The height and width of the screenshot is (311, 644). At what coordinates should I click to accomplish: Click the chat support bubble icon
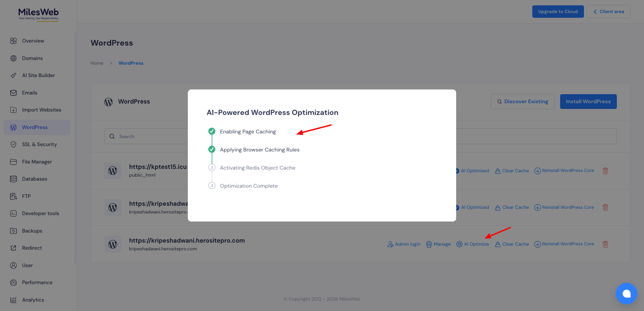click(626, 294)
